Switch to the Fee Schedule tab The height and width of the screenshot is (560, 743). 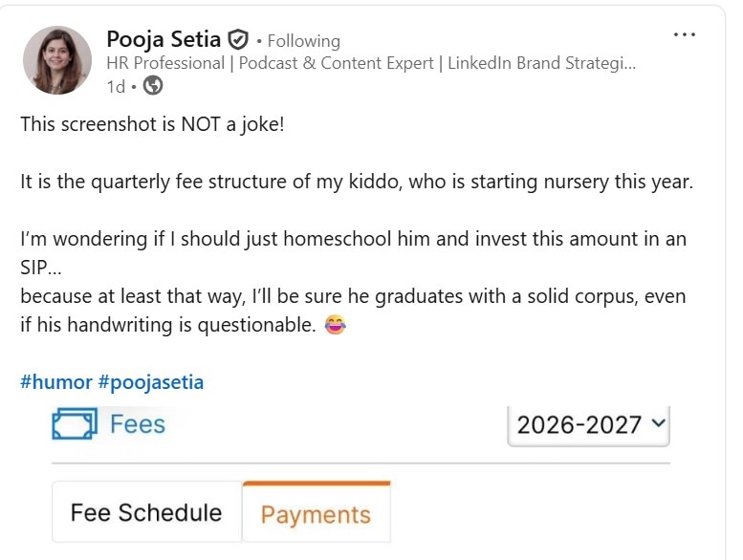(146, 512)
